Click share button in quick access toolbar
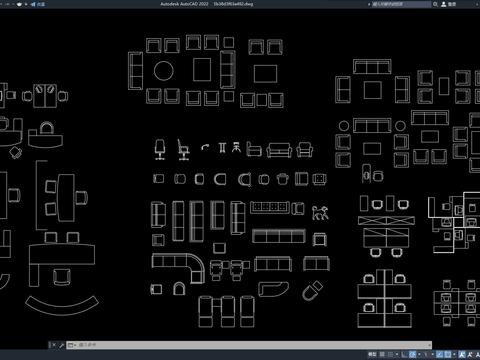Viewport: 480px width, 360px height. [x=38, y=4]
